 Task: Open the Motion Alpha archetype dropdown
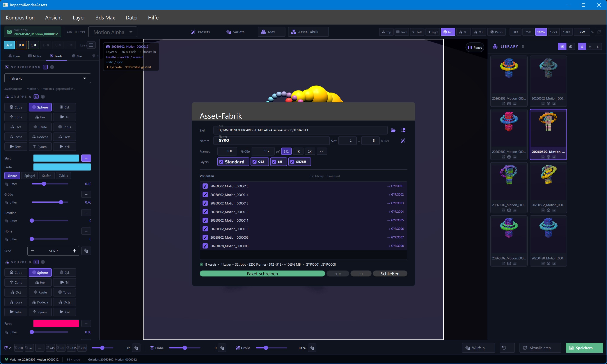113,32
